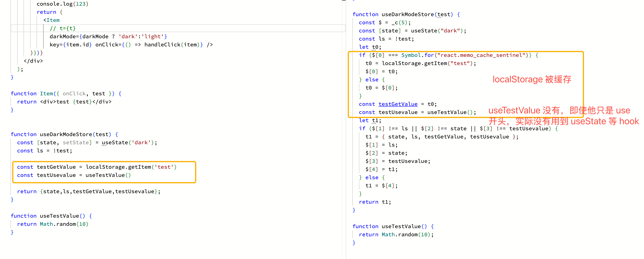Click 't0 = localStorage.getItem("test");' line
This screenshot has height=259, width=644.
click(x=421, y=63)
